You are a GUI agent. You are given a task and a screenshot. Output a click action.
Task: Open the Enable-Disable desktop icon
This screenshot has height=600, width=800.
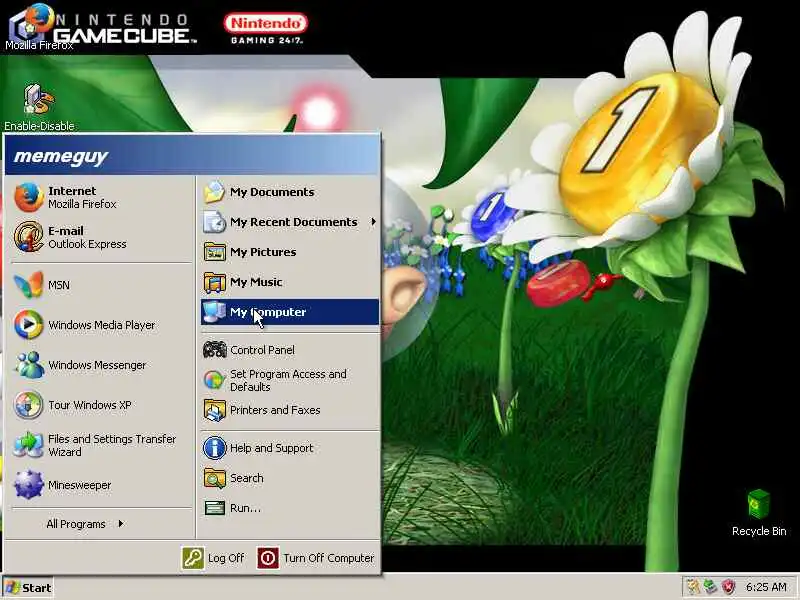point(38,99)
